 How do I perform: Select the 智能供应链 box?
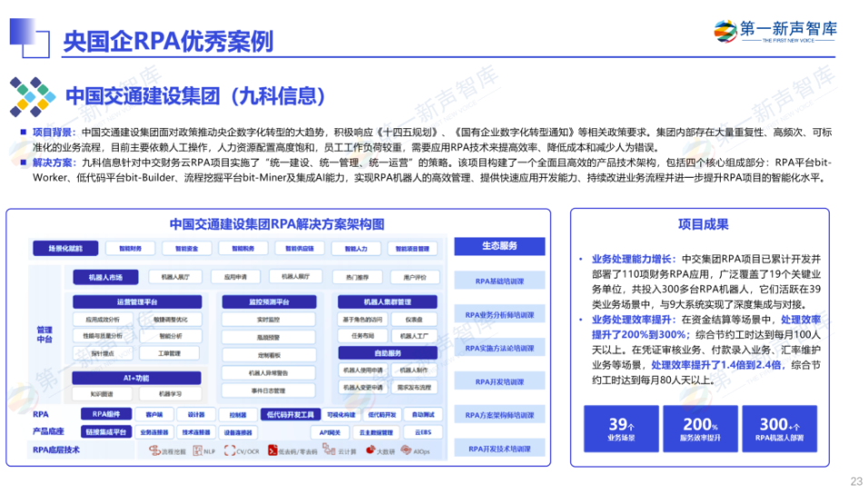pos(300,249)
